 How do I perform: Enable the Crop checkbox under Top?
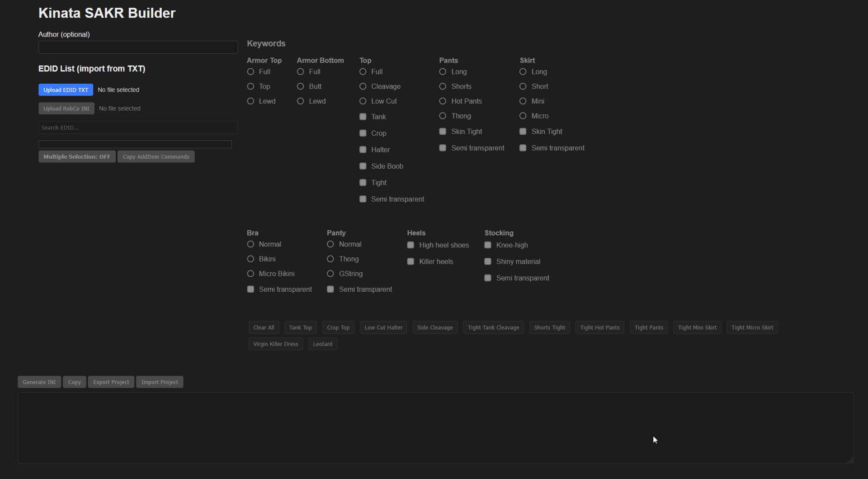click(x=363, y=133)
